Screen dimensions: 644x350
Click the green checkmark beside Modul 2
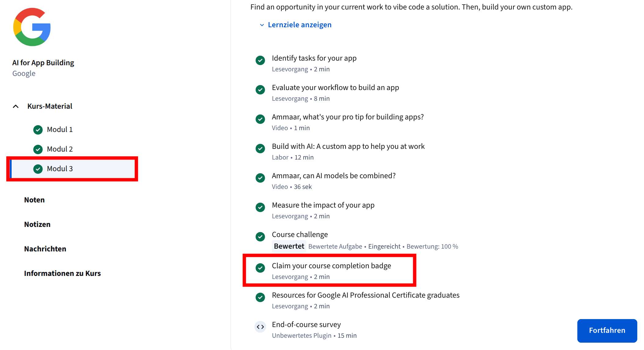tap(38, 149)
